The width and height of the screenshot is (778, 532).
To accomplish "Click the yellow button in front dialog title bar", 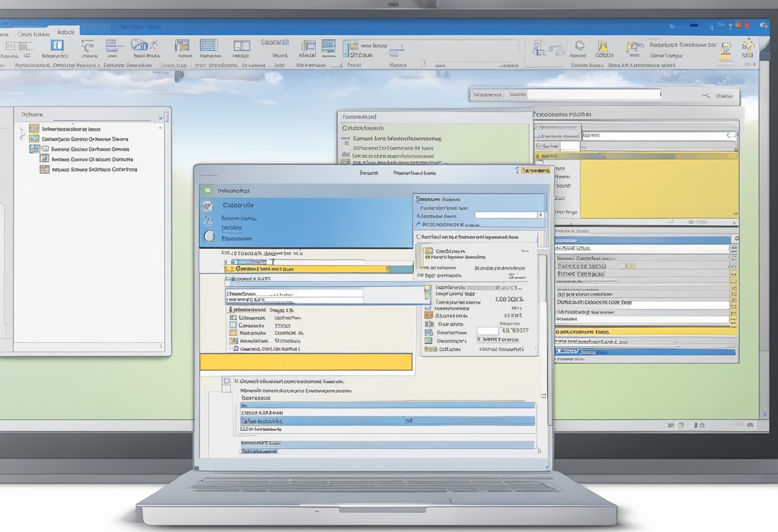I will (x=536, y=171).
